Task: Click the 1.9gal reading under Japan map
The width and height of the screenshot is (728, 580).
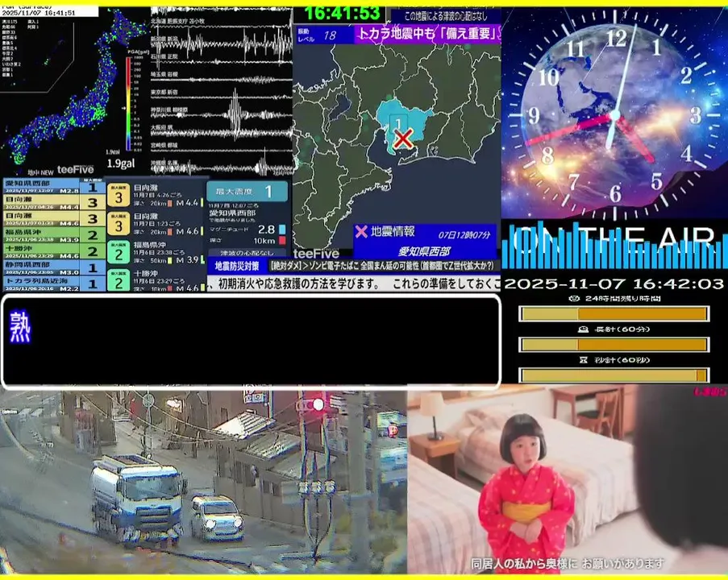Action: (121, 164)
